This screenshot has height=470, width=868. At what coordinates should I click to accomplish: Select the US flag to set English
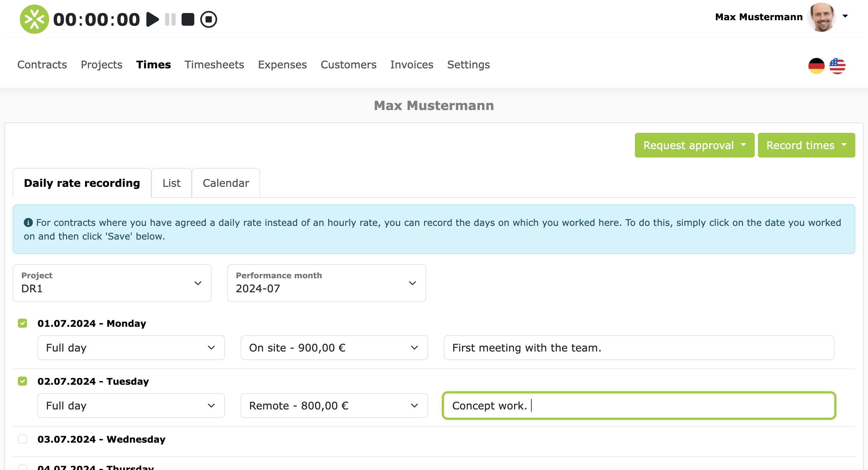pyautogui.click(x=838, y=66)
